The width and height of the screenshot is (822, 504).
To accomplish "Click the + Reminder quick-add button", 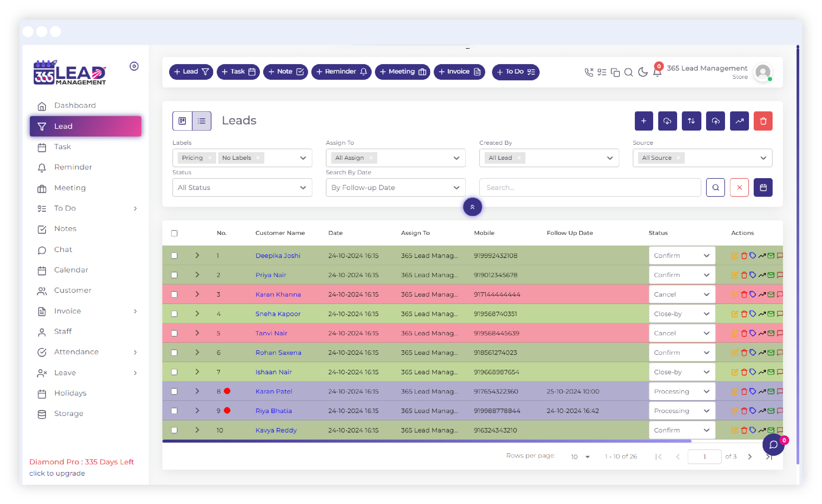I will [341, 72].
